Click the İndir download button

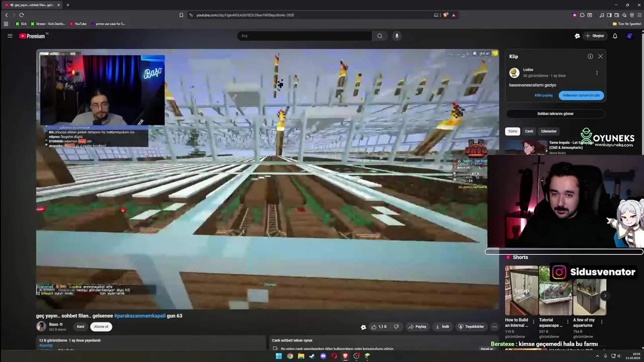(x=442, y=326)
